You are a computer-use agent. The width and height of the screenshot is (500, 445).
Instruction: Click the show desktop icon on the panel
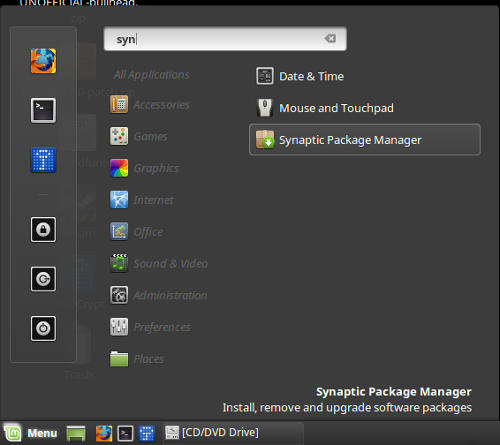pos(76,434)
